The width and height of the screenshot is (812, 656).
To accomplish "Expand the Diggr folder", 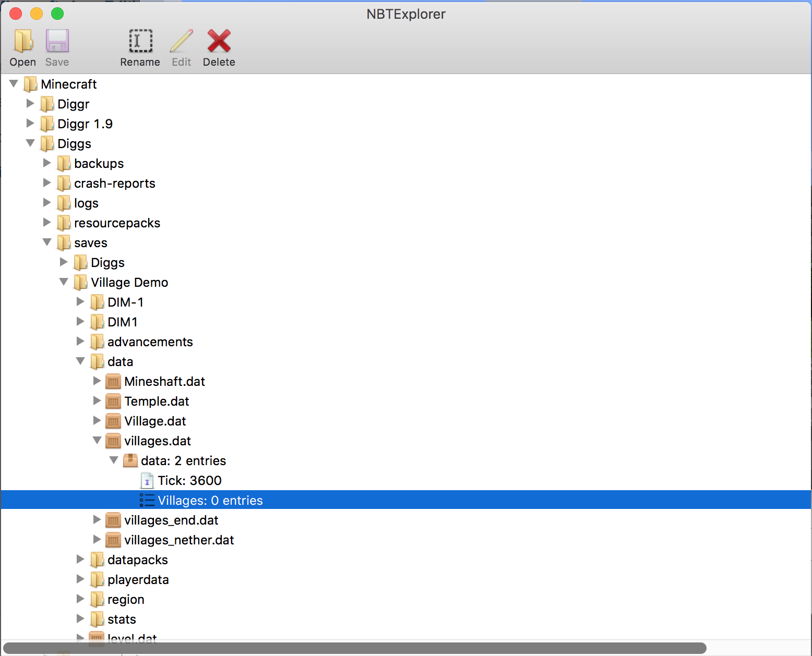I will (30, 103).
